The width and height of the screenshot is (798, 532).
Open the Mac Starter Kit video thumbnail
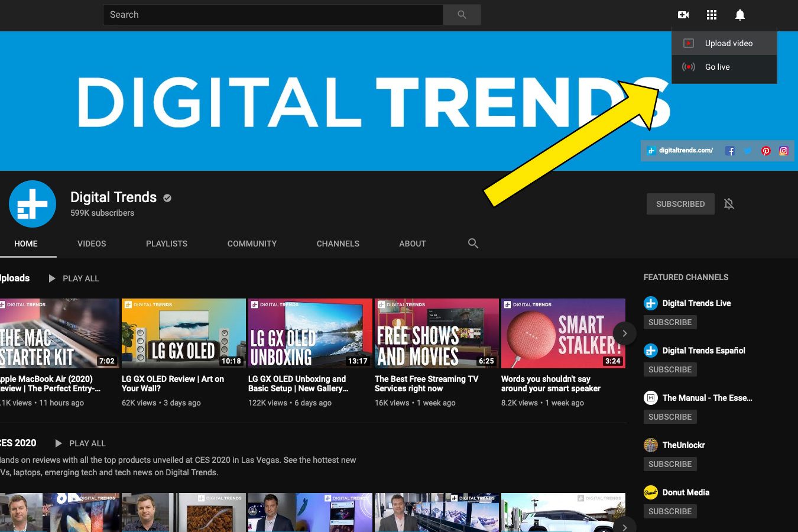click(x=59, y=333)
